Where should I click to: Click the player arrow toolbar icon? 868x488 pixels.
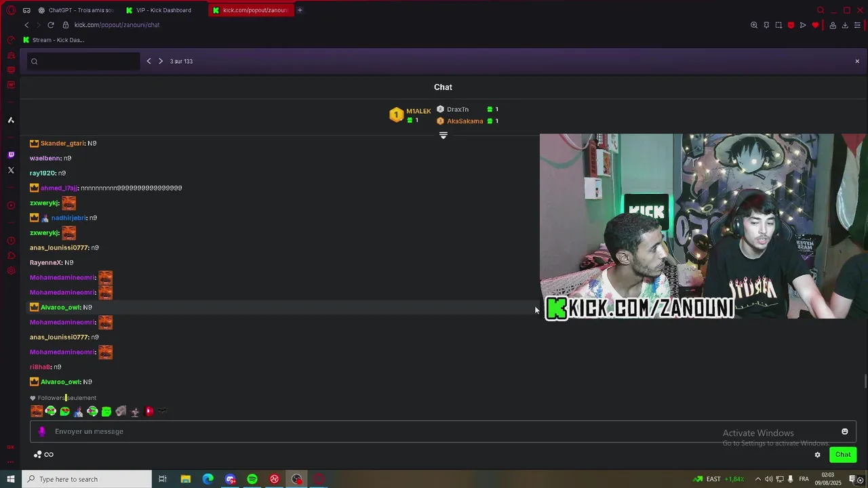click(x=803, y=25)
